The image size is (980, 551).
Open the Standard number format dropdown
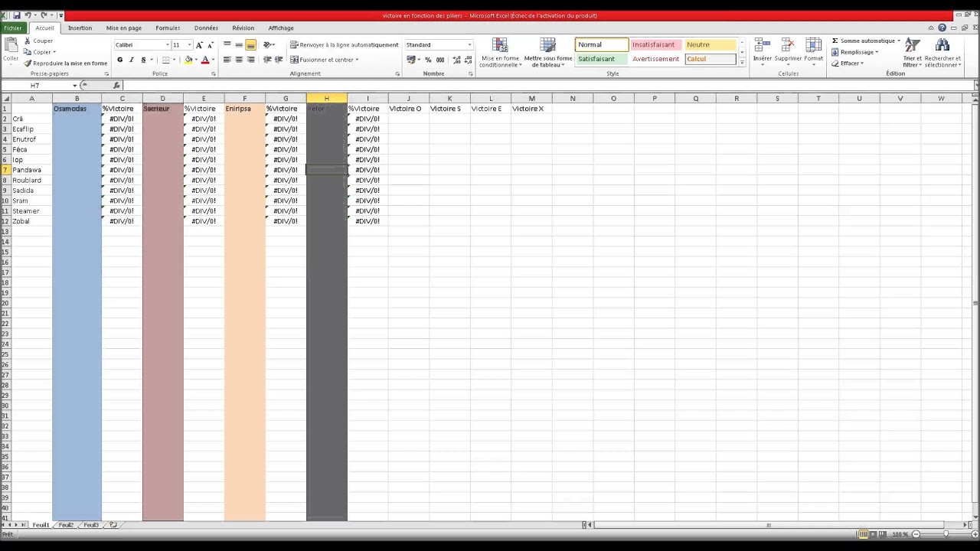pos(469,45)
